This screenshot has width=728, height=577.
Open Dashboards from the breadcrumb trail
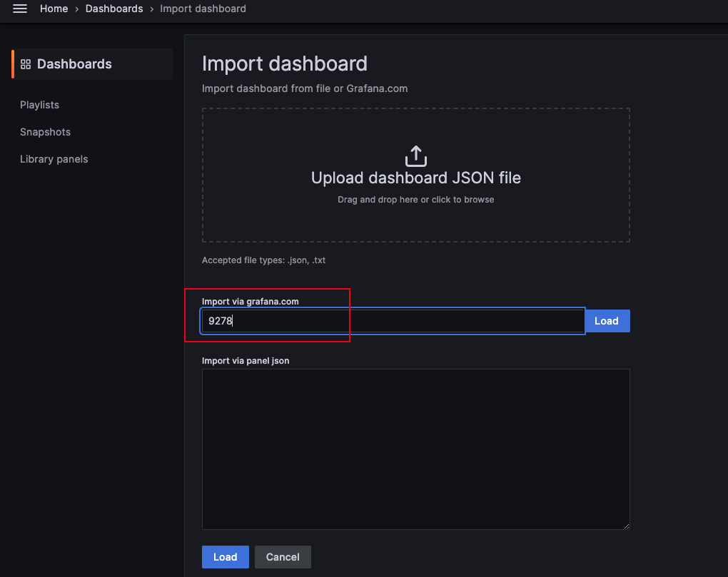[113, 9]
